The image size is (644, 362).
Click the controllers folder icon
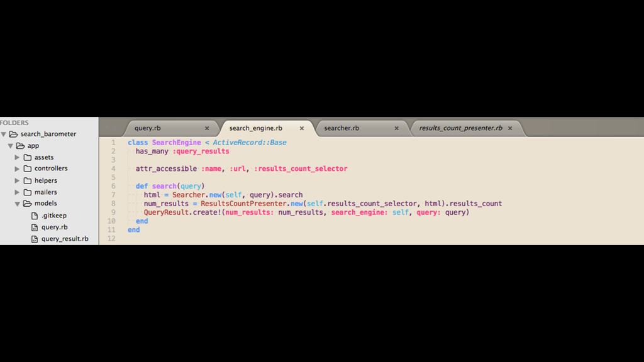tap(28, 168)
